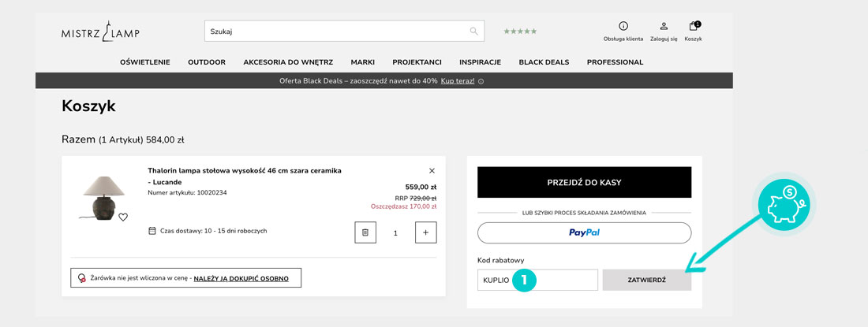Increase quantity with plus button
The height and width of the screenshot is (327, 868).
click(x=425, y=232)
